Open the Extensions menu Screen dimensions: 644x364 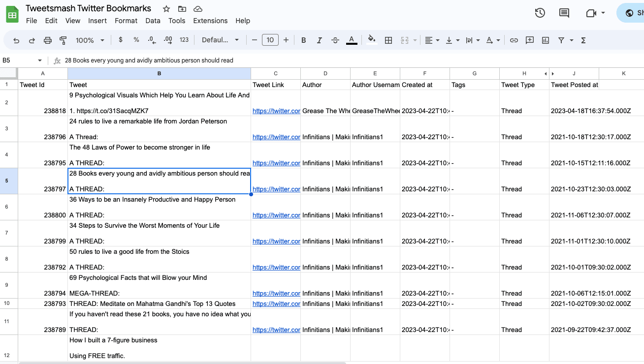point(210,21)
